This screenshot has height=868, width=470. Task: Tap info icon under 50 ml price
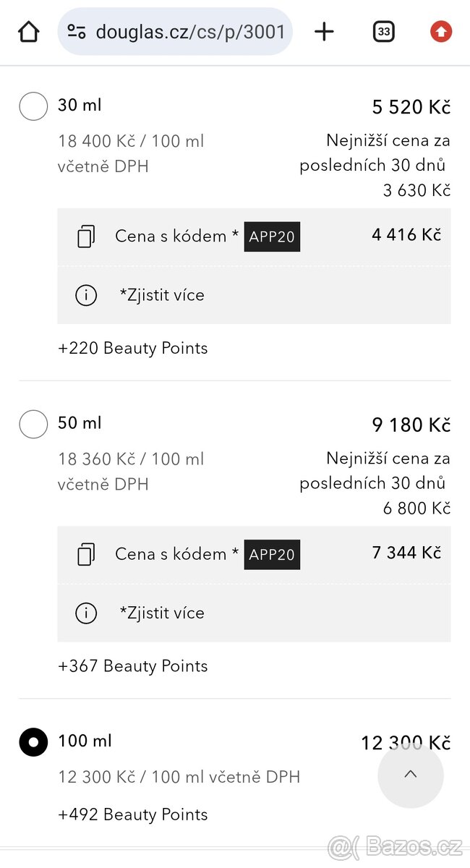(x=86, y=613)
